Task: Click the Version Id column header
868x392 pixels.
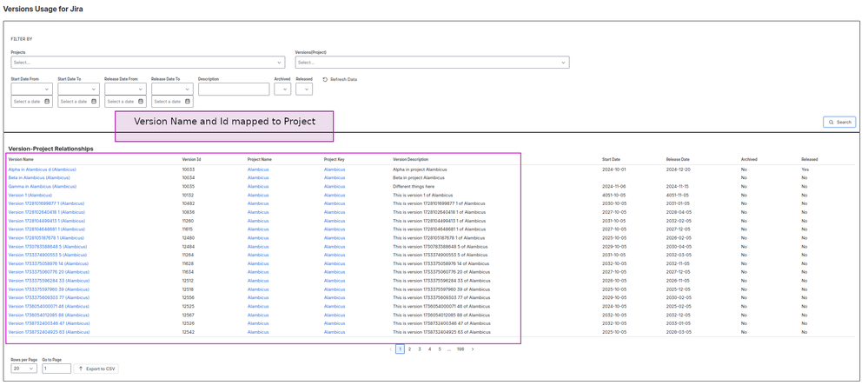Action: point(191,159)
